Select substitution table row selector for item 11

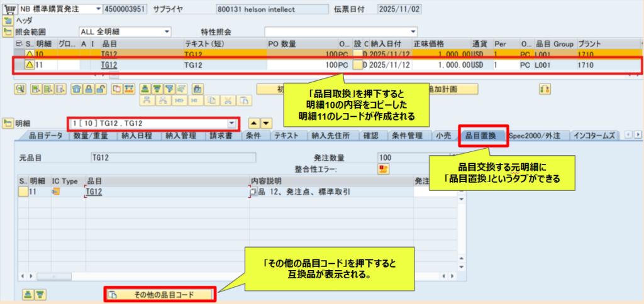(x=23, y=191)
